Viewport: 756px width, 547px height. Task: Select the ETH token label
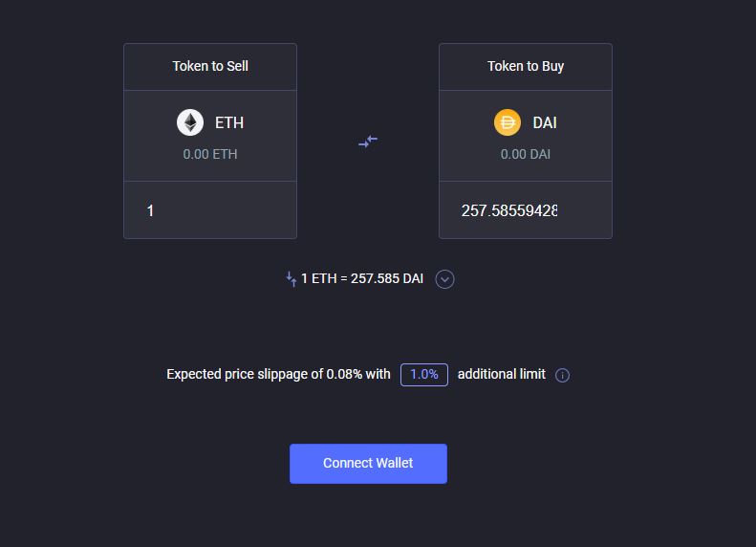(x=229, y=122)
